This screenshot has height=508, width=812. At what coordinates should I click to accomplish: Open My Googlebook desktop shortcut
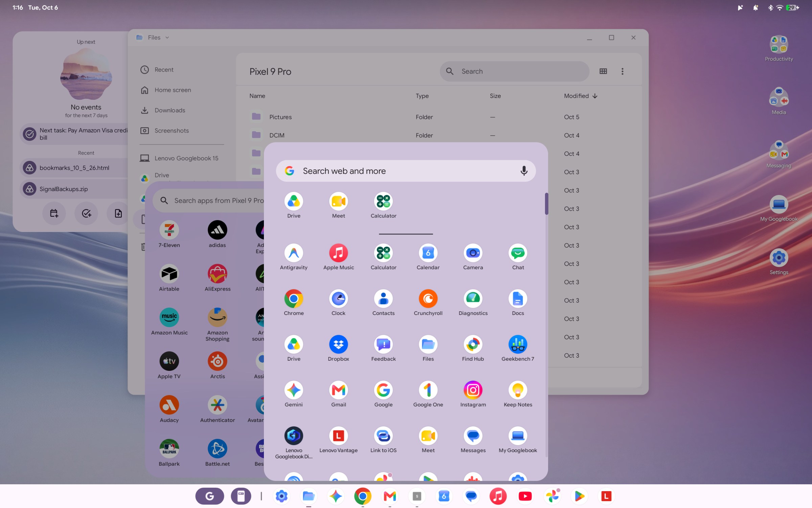pyautogui.click(x=779, y=208)
